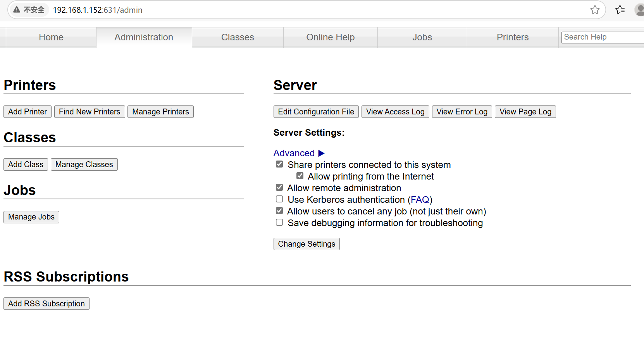Select the Administration tab

pyautogui.click(x=144, y=37)
